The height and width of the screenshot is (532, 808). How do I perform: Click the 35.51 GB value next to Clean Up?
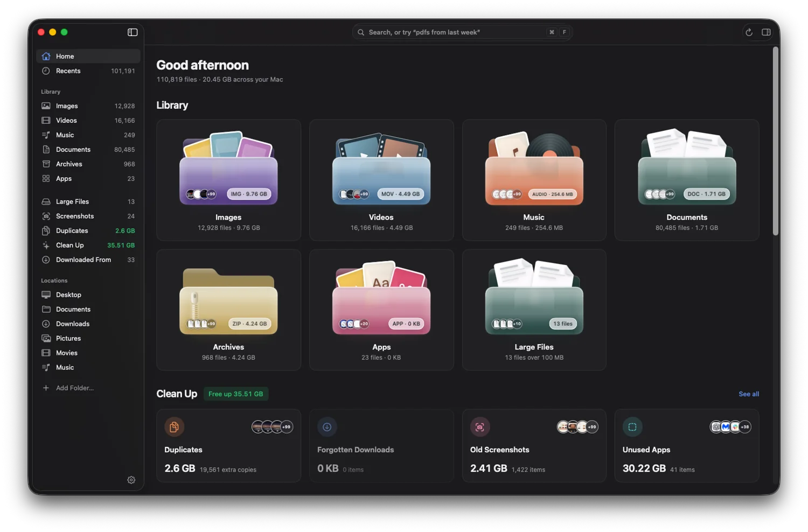pos(121,245)
